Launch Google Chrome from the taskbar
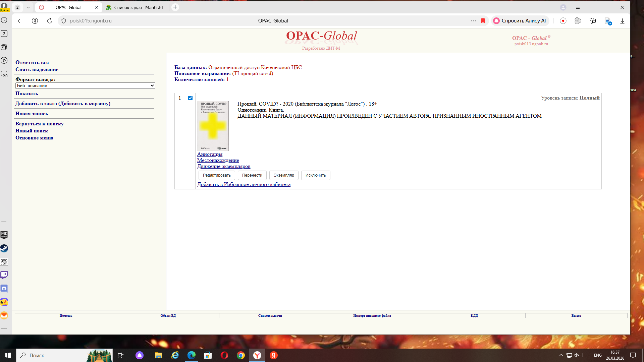This screenshot has width=644, height=362. [x=241, y=355]
